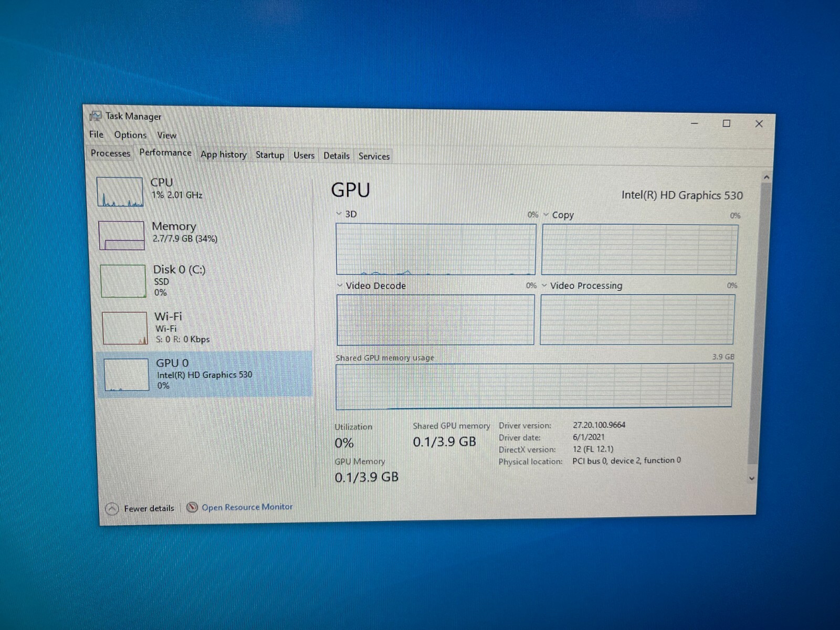Open the Options menu

[130, 135]
